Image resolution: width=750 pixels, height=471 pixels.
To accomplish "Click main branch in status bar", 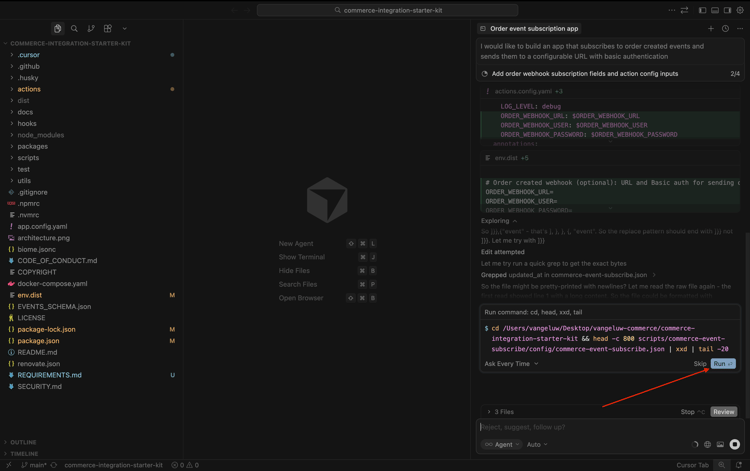I will 33,465.
